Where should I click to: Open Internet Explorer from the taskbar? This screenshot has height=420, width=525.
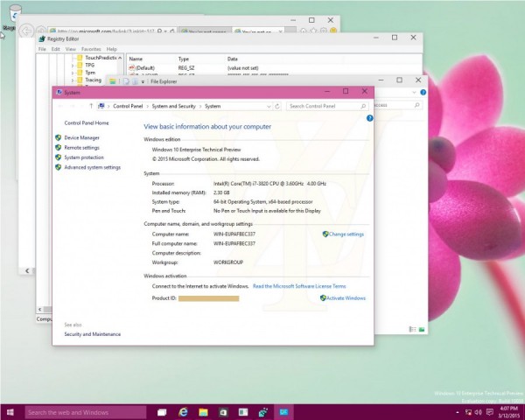pos(184,411)
